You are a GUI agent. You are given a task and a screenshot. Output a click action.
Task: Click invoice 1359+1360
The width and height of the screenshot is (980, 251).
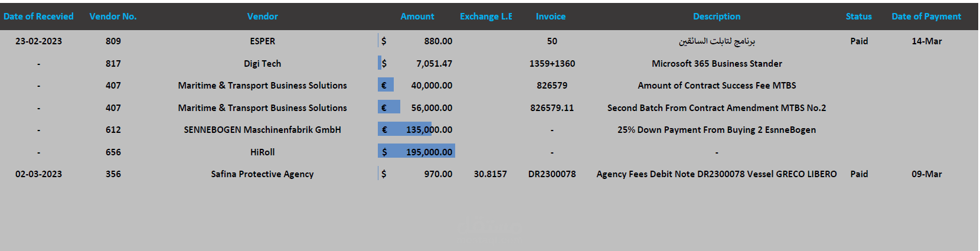pyautogui.click(x=552, y=64)
